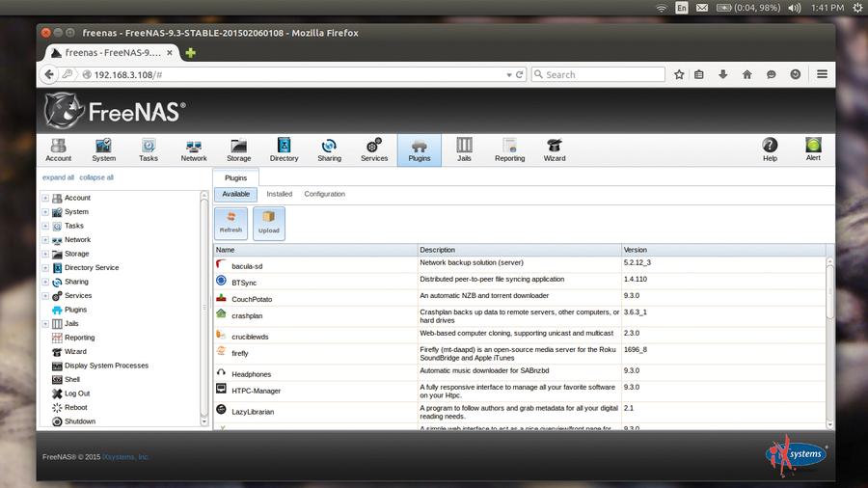Bookmark this page with the star icon

(x=679, y=74)
